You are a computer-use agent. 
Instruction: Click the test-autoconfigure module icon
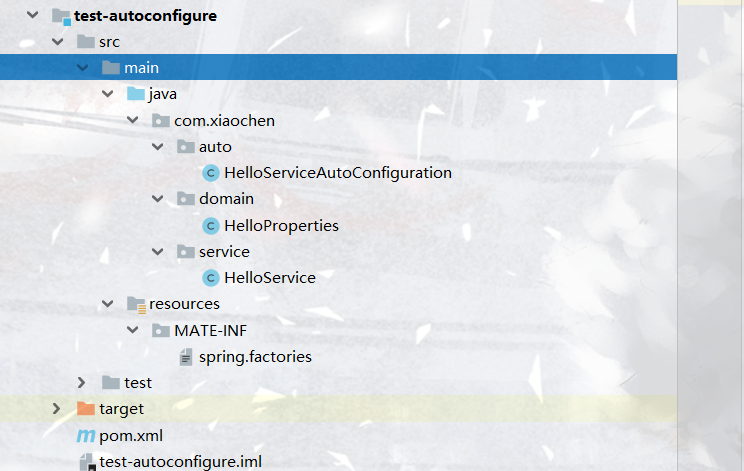[x=60, y=16]
